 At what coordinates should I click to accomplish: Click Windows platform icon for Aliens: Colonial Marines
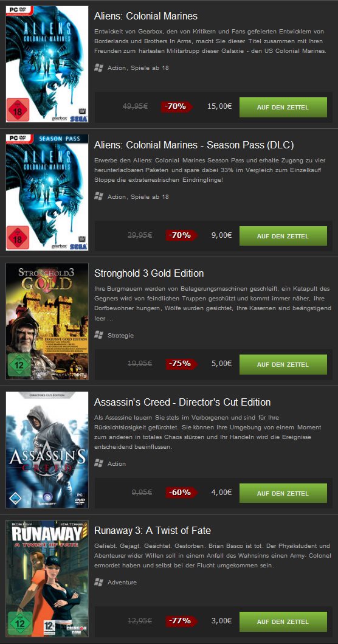click(98, 68)
